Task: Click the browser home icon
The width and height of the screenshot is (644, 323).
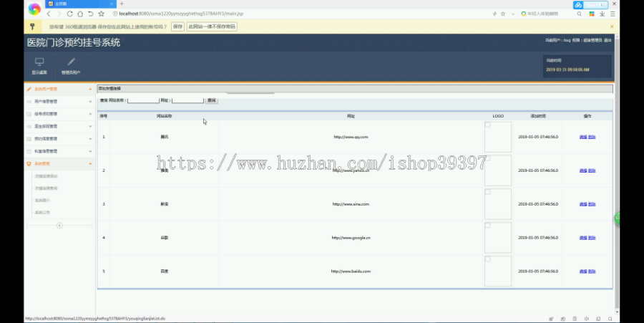Action: (80, 14)
